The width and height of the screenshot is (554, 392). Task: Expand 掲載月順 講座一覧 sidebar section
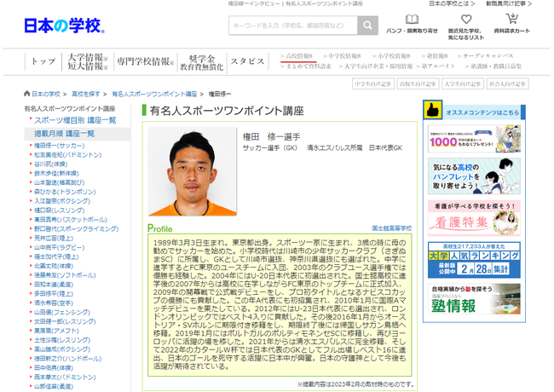64,134
